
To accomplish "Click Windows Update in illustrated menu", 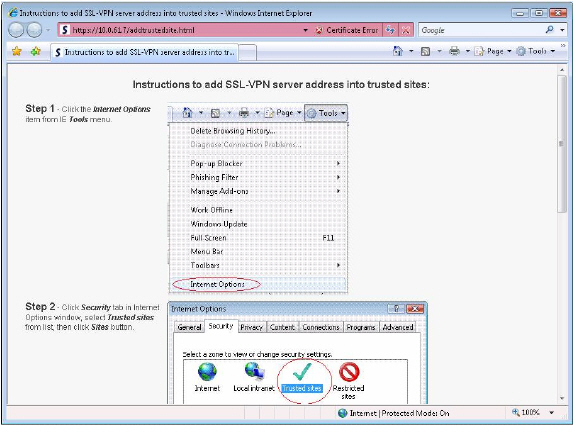I will (x=219, y=224).
